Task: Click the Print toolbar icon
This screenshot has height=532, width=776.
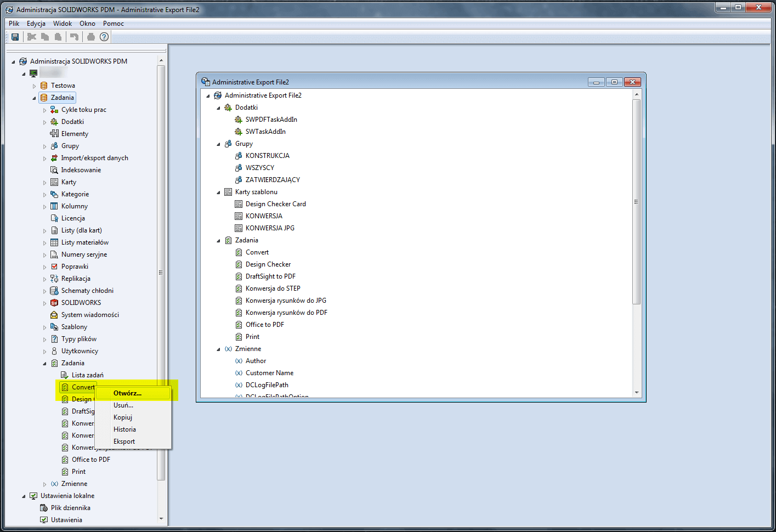Action: click(x=89, y=36)
